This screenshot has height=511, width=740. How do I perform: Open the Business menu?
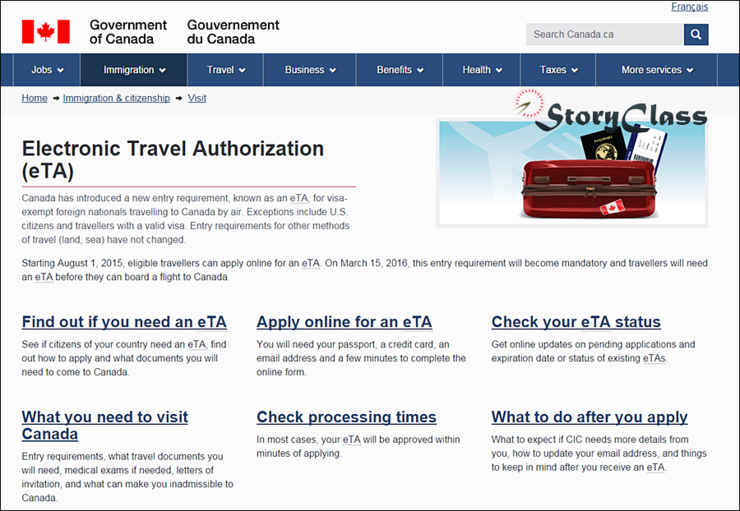pyautogui.click(x=310, y=70)
